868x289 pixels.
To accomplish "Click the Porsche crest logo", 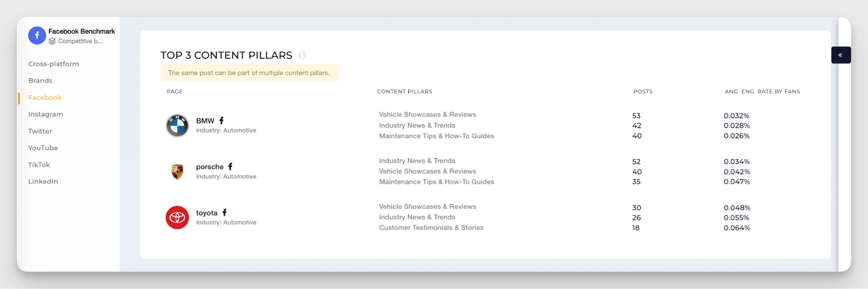I will (177, 172).
